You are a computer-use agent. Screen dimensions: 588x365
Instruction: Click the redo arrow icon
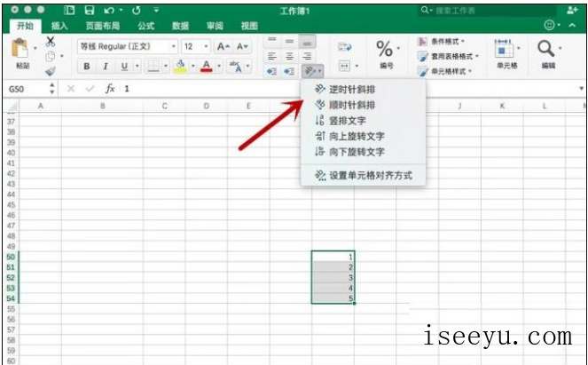click(136, 10)
